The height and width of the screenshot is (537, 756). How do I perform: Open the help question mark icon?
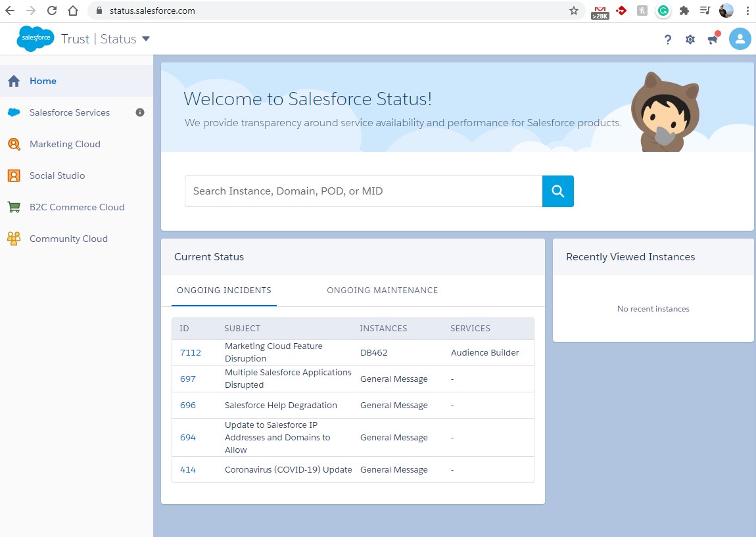coord(668,39)
